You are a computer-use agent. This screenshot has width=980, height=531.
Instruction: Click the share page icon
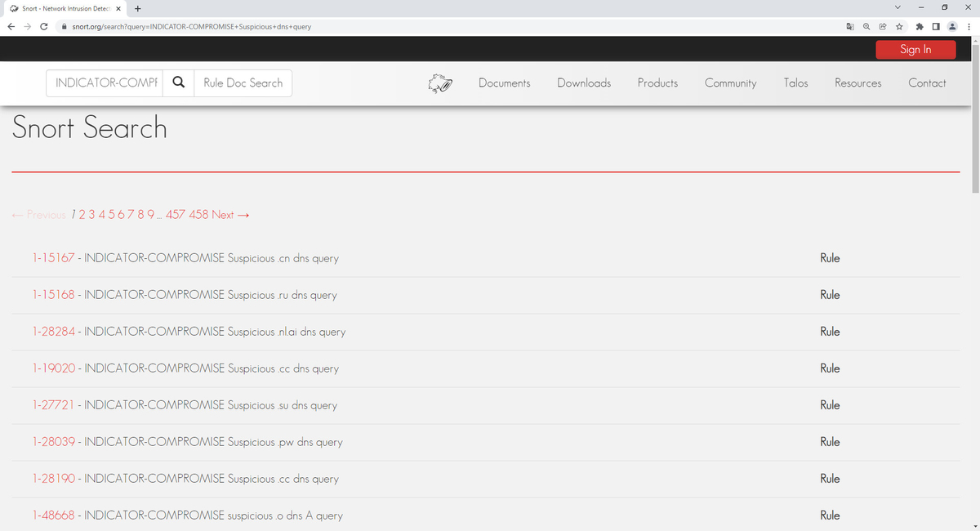[x=883, y=26]
